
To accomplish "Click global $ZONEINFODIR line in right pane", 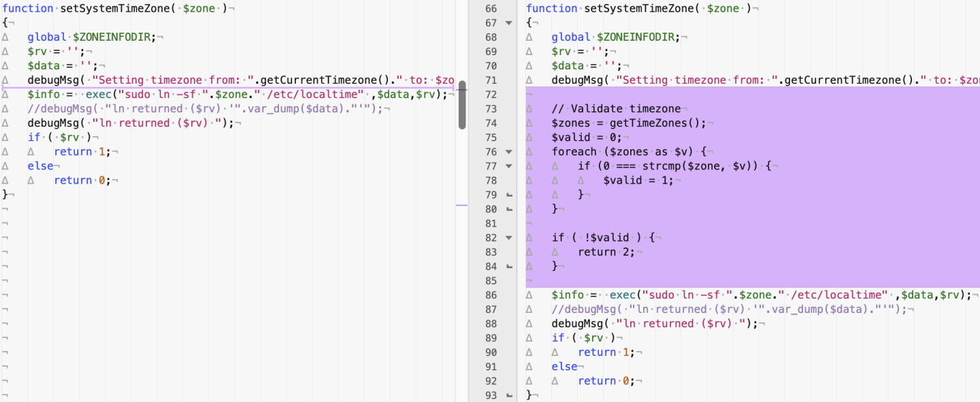I will (615, 37).
